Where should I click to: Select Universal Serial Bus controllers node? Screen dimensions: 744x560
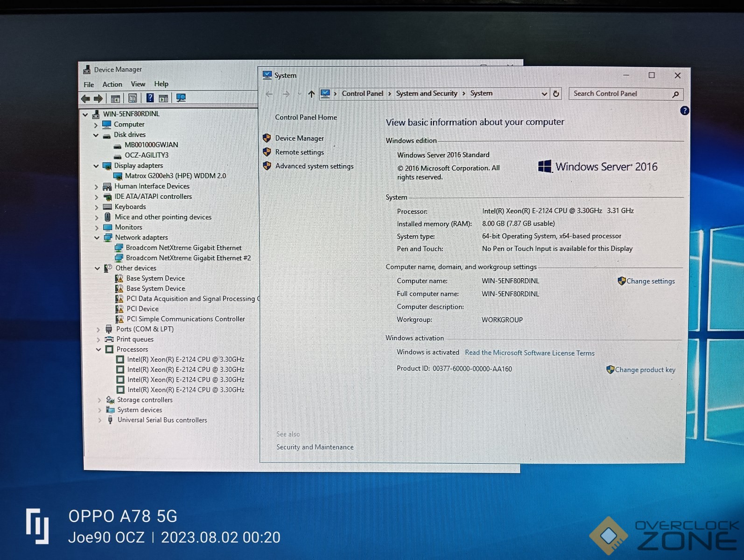162,420
